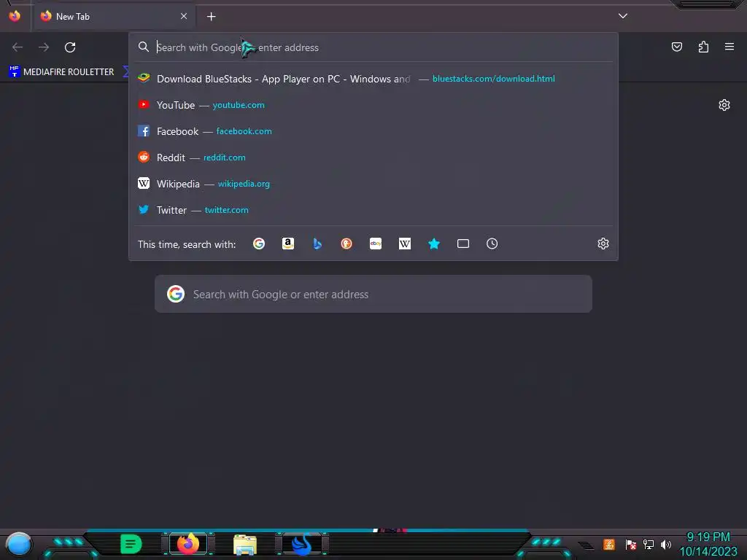The height and width of the screenshot is (560, 747).
Task: Click the network tray icon
Action: tap(649, 544)
